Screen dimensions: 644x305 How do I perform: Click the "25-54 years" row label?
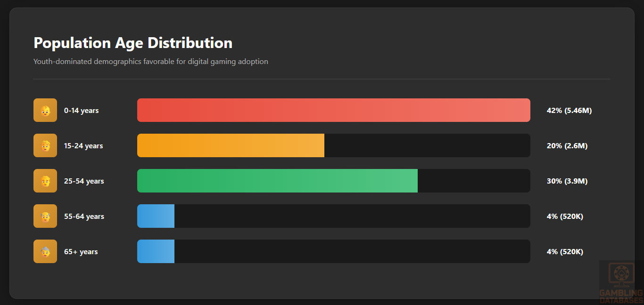(x=84, y=181)
